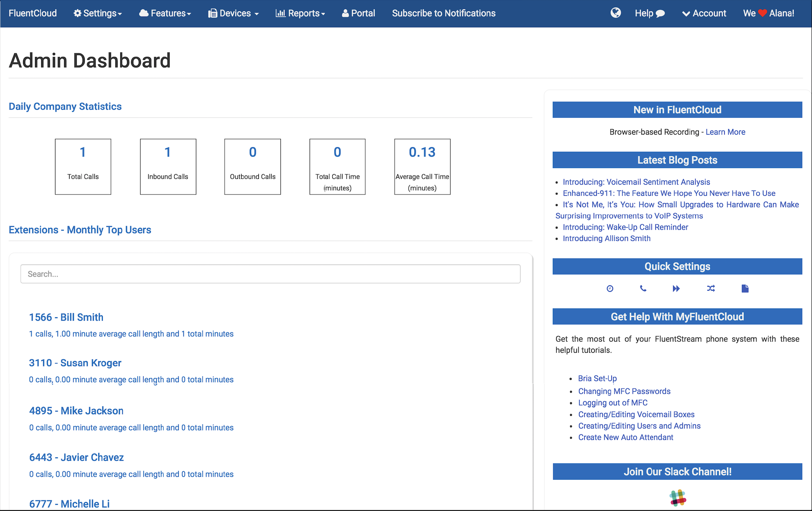Viewport: 812px width, 511px height.
Task: Go to the Portal menu item
Action: coord(358,13)
